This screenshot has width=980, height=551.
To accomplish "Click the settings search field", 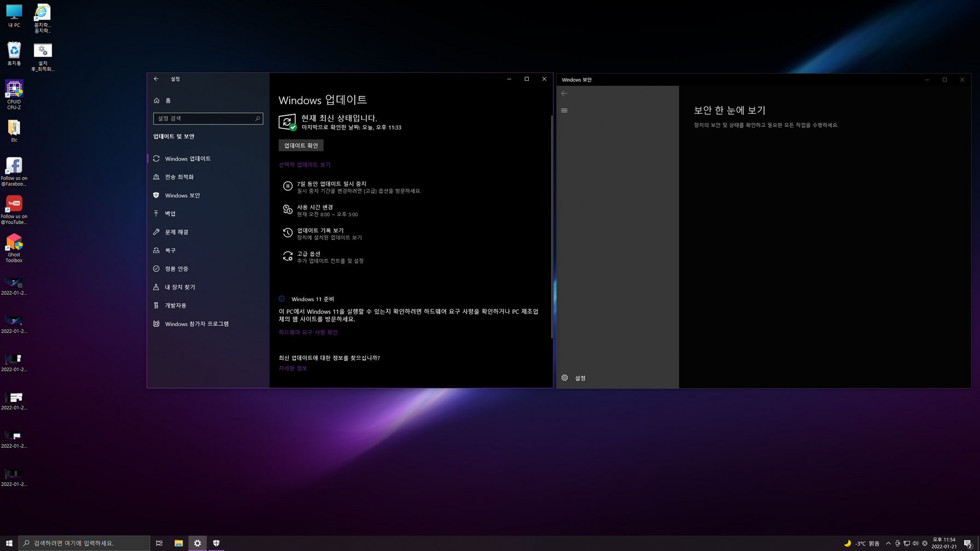I will coord(208,119).
